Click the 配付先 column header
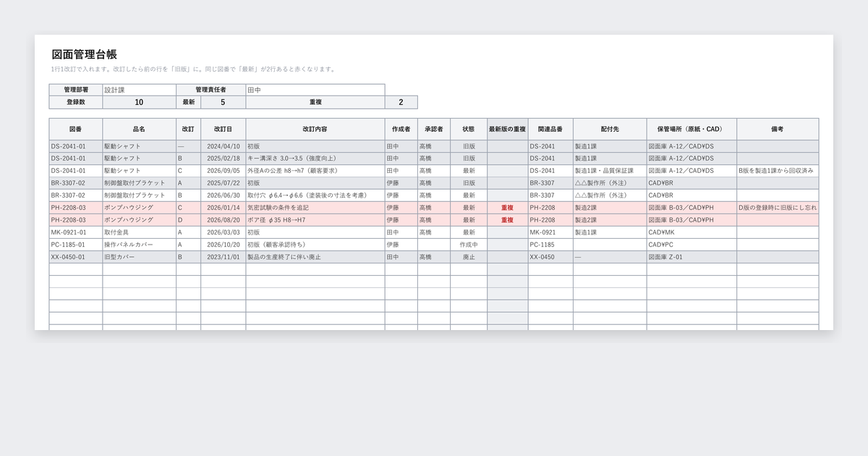 tap(610, 129)
